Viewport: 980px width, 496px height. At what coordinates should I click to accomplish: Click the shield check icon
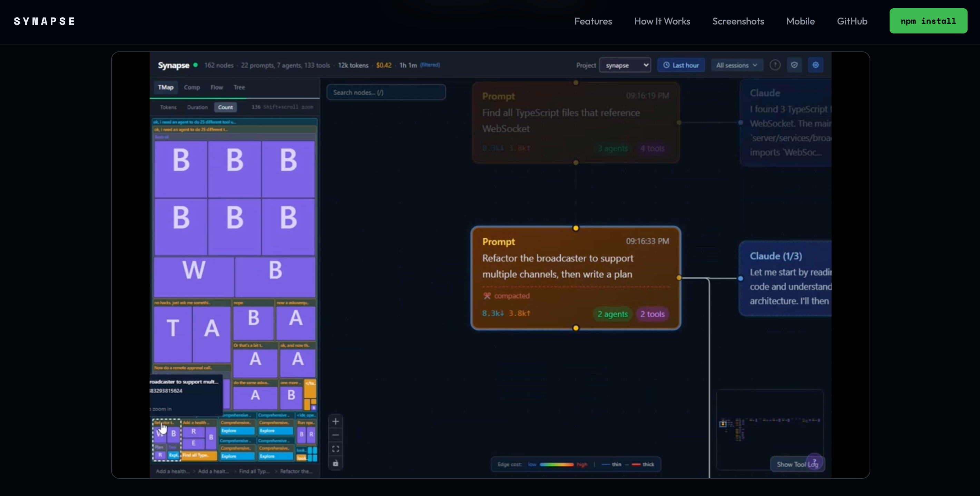point(794,65)
